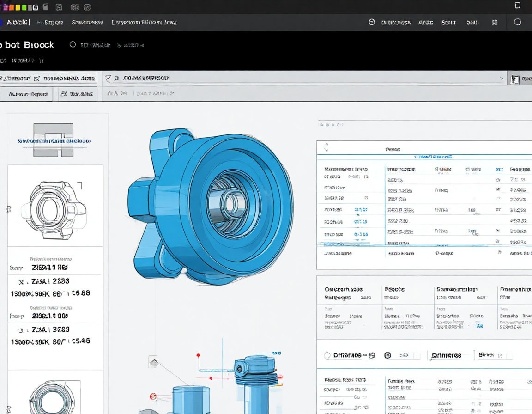
Task: Click the blue highlighted header link in the table
Action: 433,157
